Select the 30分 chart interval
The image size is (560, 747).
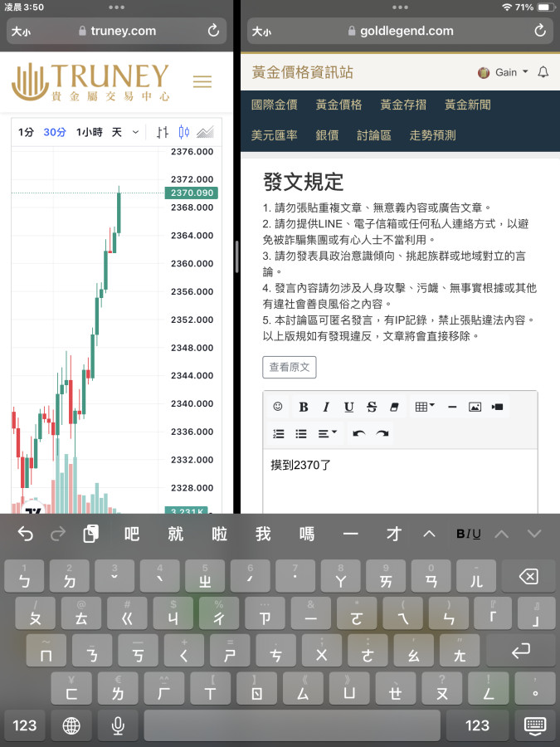[x=54, y=132]
